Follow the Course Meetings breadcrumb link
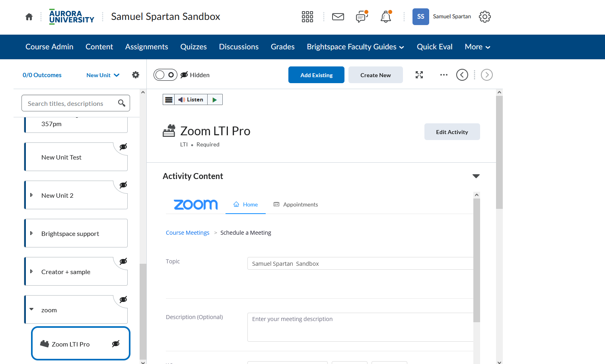The image size is (605, 364). coord(188,233)
